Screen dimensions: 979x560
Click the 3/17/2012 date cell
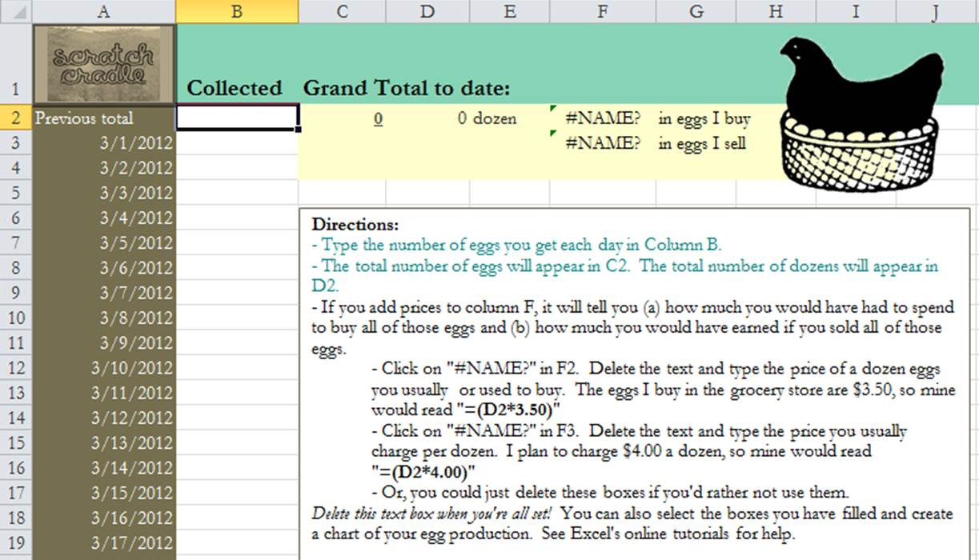[104, 542]
